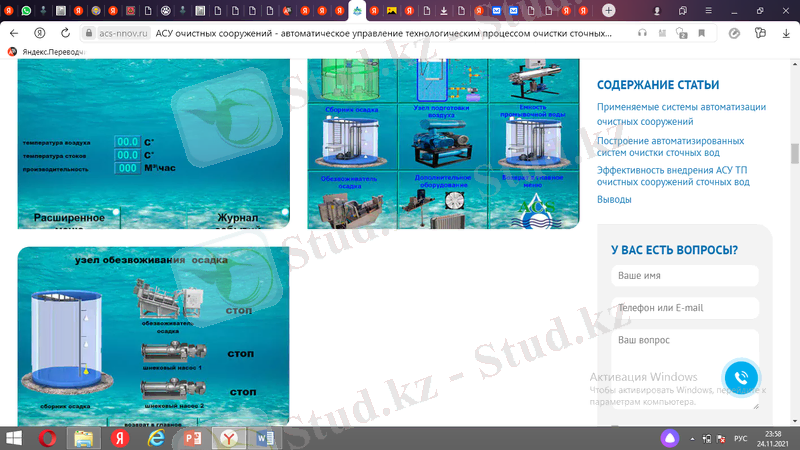This screenshot has width=800, height=450.
Task: Click стоп status beside шнековый насос 1
Action: pyautogui.click(x=240, y=354)
